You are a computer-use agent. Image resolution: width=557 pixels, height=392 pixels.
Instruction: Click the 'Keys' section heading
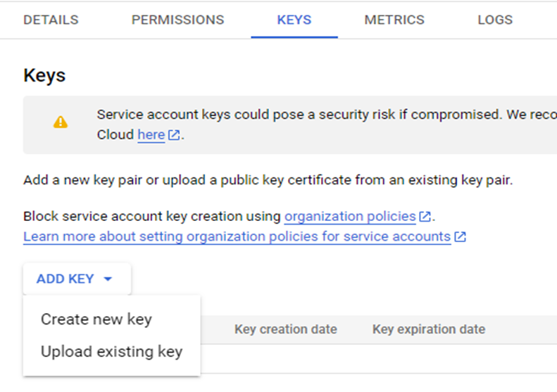[44, 75]
